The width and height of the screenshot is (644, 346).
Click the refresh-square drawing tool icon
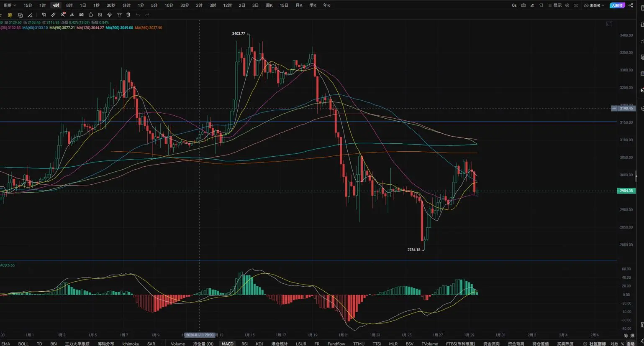click(20, 15)
